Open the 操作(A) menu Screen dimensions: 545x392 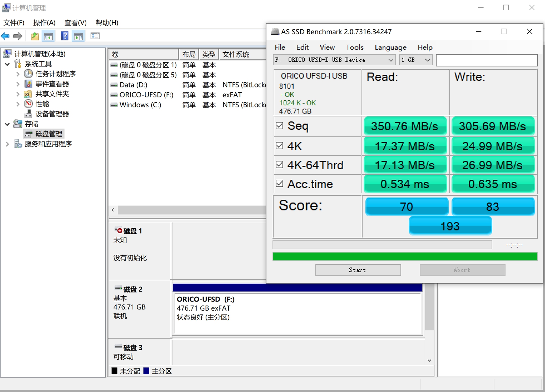coord(44,23)
